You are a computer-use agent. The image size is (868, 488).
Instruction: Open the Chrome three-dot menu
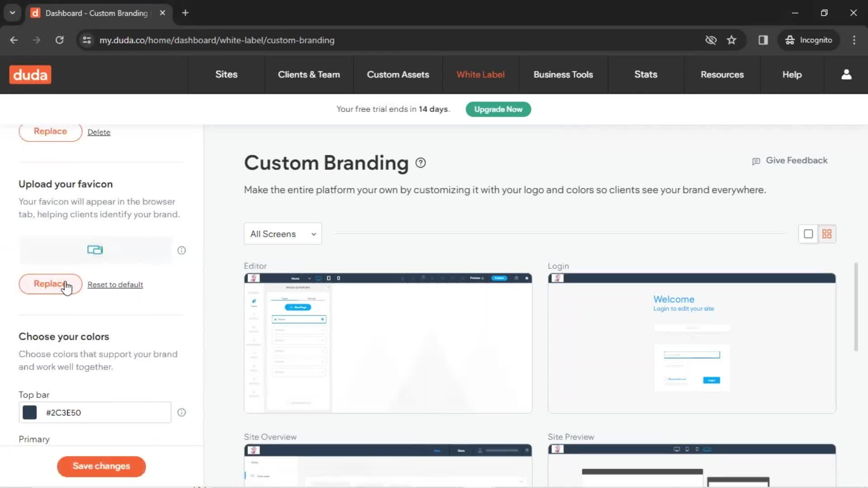[854, 40]
